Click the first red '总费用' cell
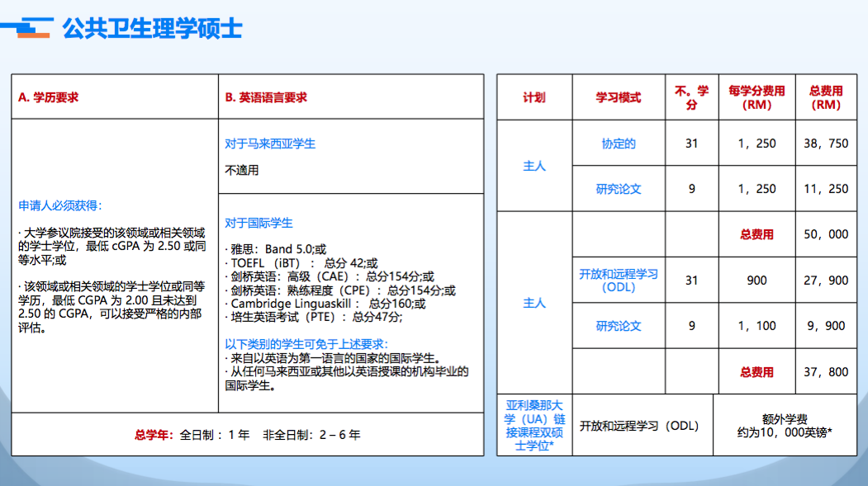This screenshot has height=486, width=868. point(757,234)
